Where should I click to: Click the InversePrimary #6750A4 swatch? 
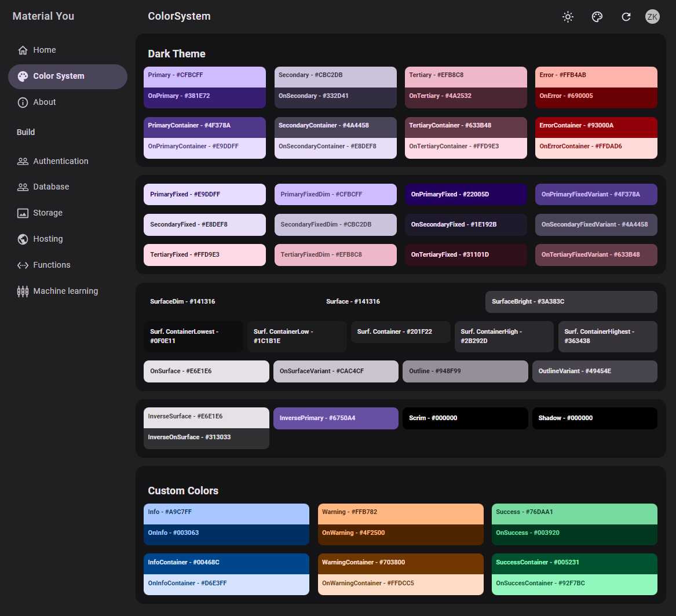[336, 418]
